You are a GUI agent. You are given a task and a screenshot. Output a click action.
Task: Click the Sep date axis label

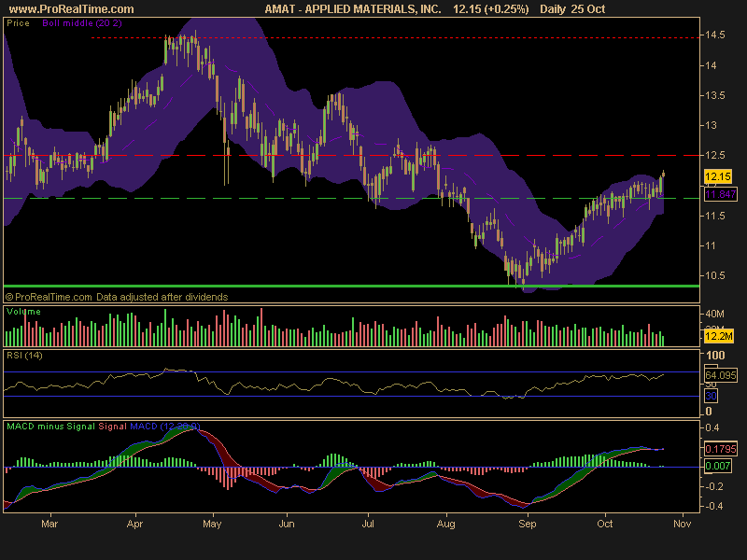tap(527, 525)
